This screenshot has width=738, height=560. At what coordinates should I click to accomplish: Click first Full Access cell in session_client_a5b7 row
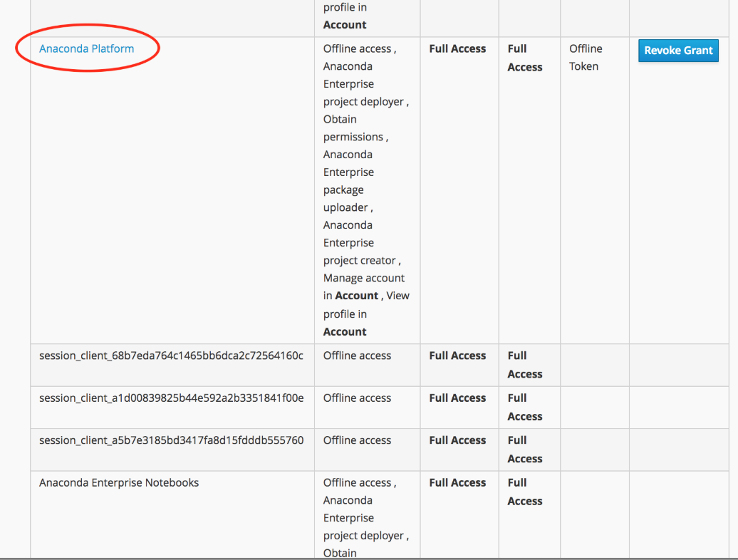(x=457, y=440)
